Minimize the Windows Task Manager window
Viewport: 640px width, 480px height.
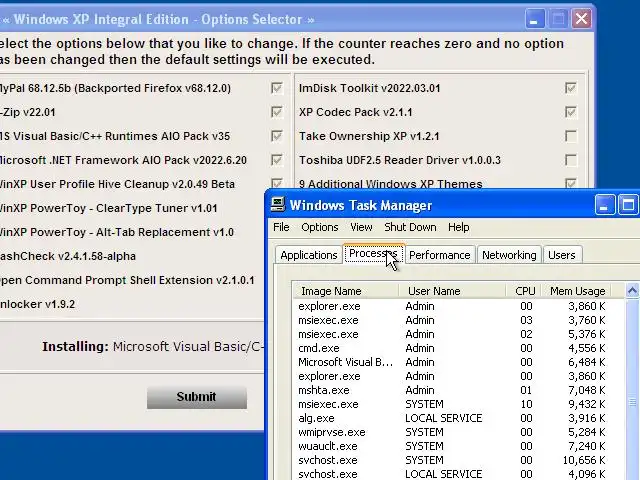pyautogui.click(x=604, y=205)
